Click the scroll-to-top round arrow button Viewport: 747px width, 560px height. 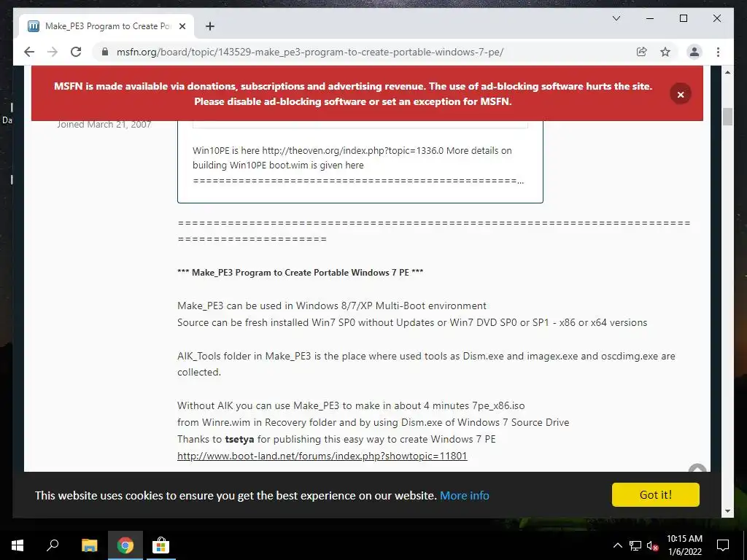click(698, 468)
